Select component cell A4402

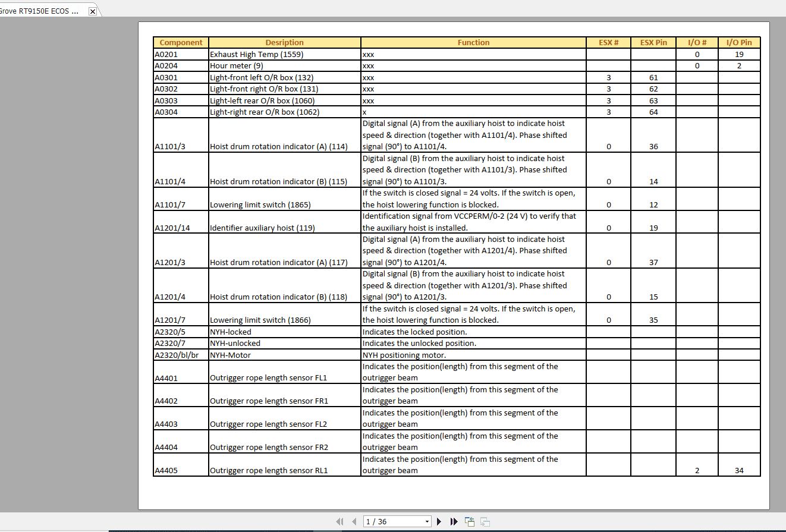[181, 395]
